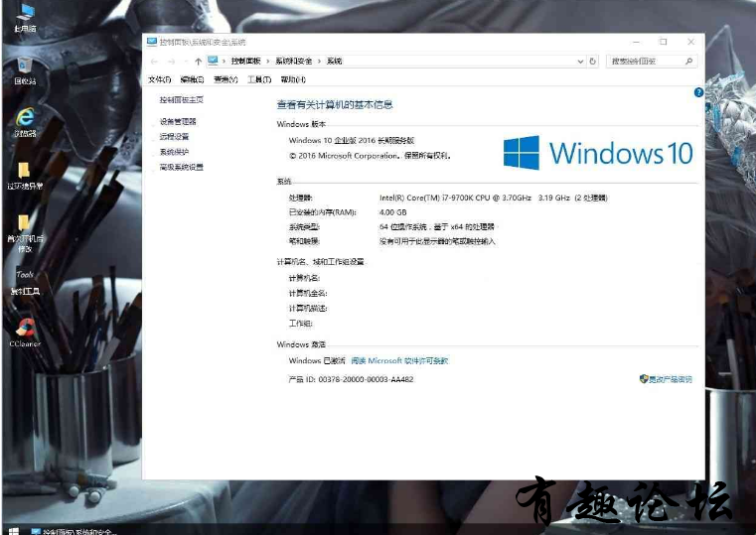Open the first yellow folder on desktop
Viewport: 756px width, 535px height.
[x=25, y=176]
